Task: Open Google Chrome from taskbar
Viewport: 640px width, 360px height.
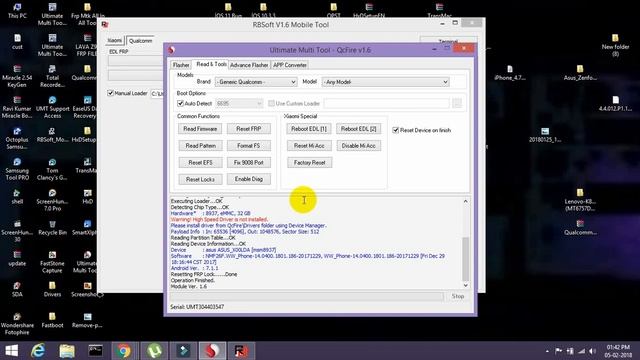Action: (x=124, y=351)
